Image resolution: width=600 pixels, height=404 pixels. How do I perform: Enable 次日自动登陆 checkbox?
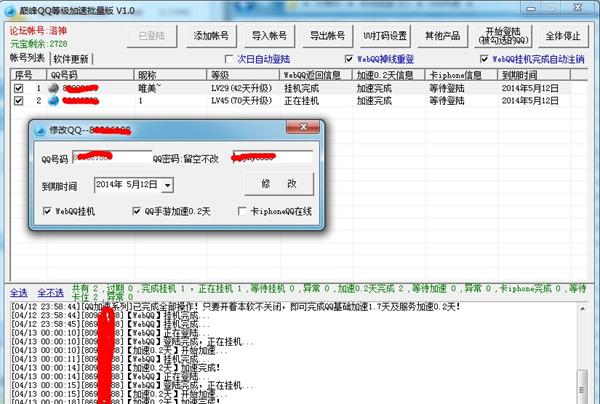[229, 59]
